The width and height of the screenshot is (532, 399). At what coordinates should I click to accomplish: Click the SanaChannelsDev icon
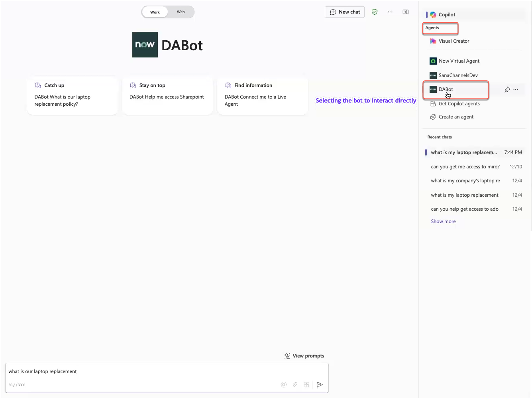click(x=433, y=75)
